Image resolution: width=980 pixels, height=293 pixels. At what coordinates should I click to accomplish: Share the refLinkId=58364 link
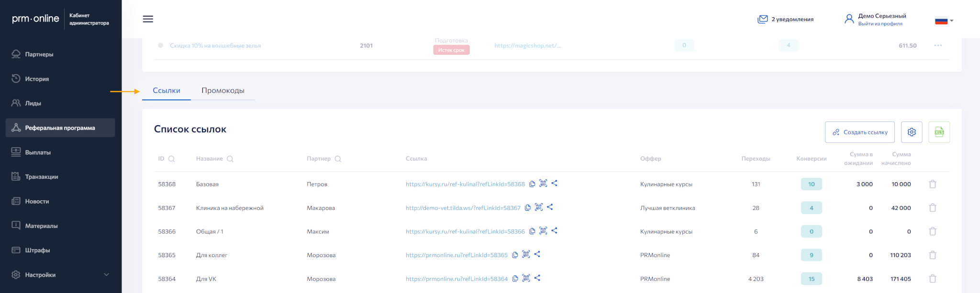(x=537, y=278)
